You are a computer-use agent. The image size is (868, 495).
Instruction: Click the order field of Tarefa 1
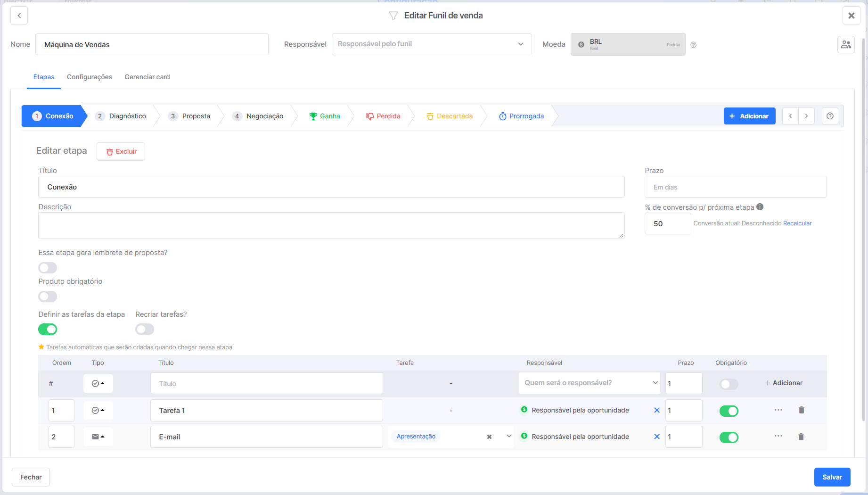point(61,410)
